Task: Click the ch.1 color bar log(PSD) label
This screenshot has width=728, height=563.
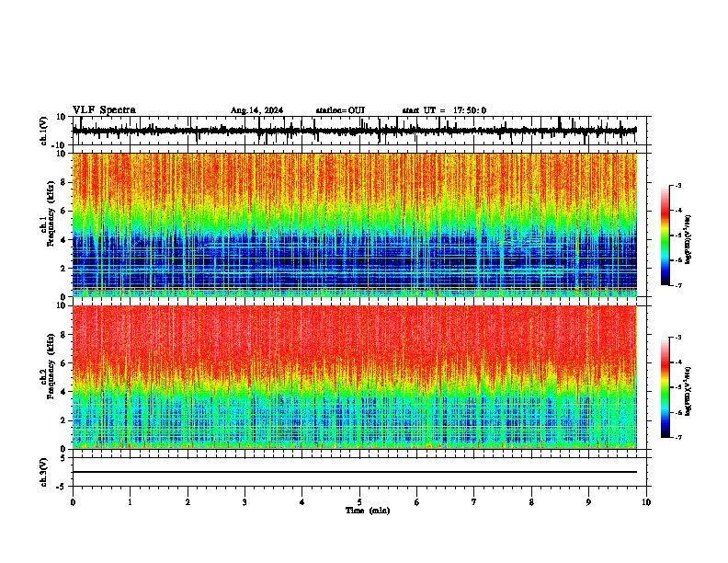Action: click(x=688, y=240)
